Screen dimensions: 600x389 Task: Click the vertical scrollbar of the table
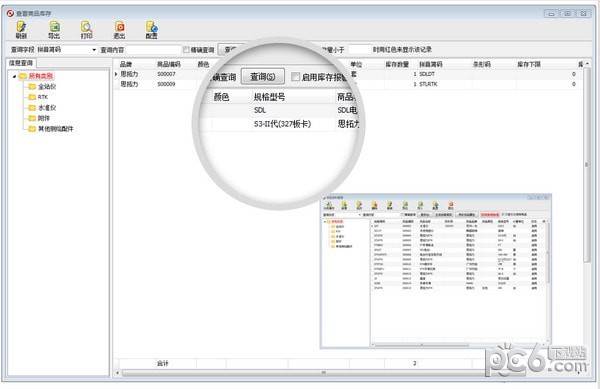coord(587,164)
